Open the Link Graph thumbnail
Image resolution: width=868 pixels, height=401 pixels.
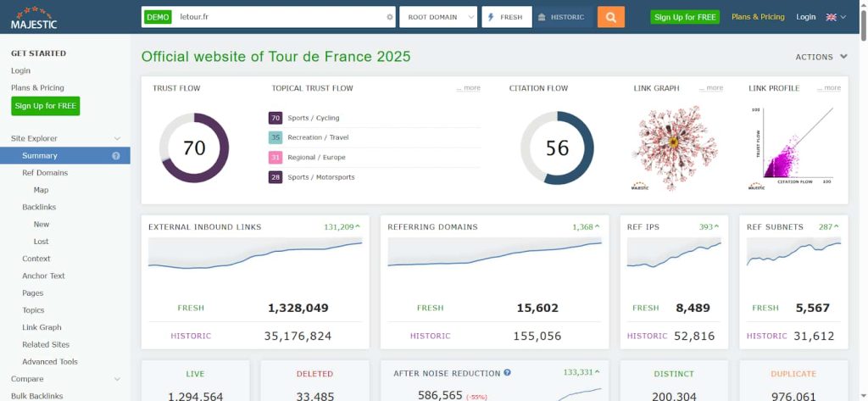[674, 148]
